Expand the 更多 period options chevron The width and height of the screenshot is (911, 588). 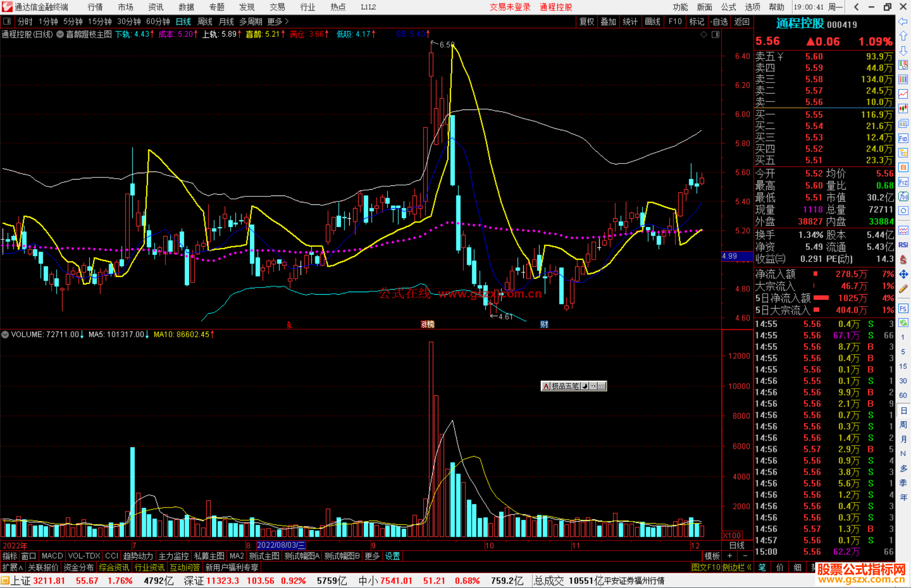(287, 21)
